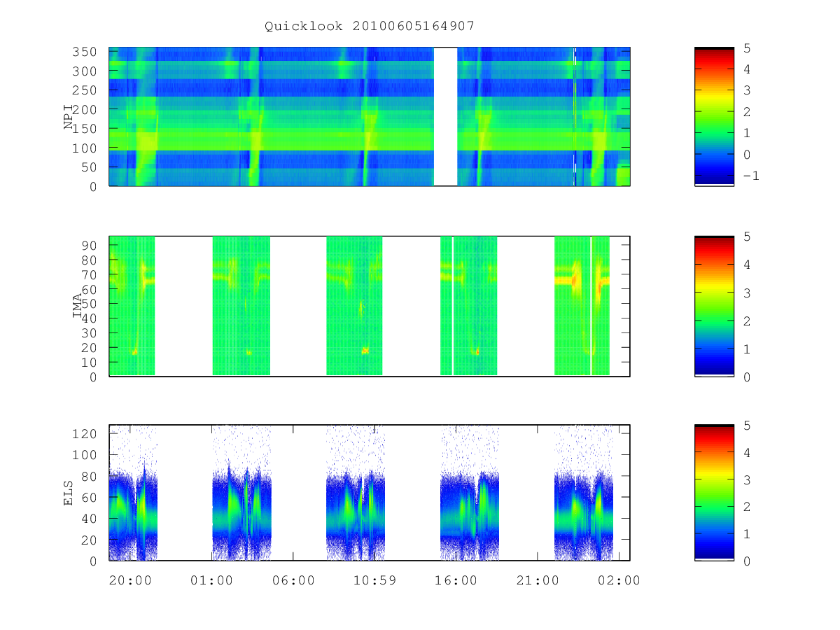Click the ELS panel color scale bar

point(714,492)
